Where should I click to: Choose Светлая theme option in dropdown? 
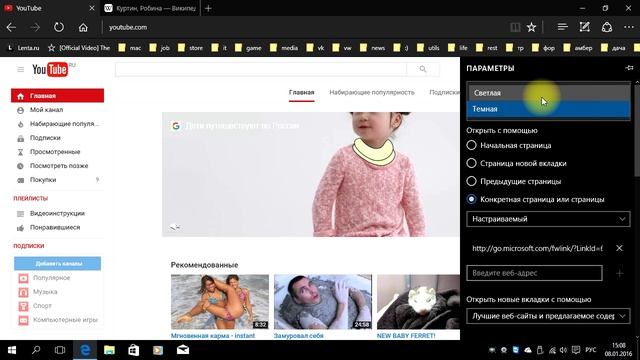click(549, 93)
